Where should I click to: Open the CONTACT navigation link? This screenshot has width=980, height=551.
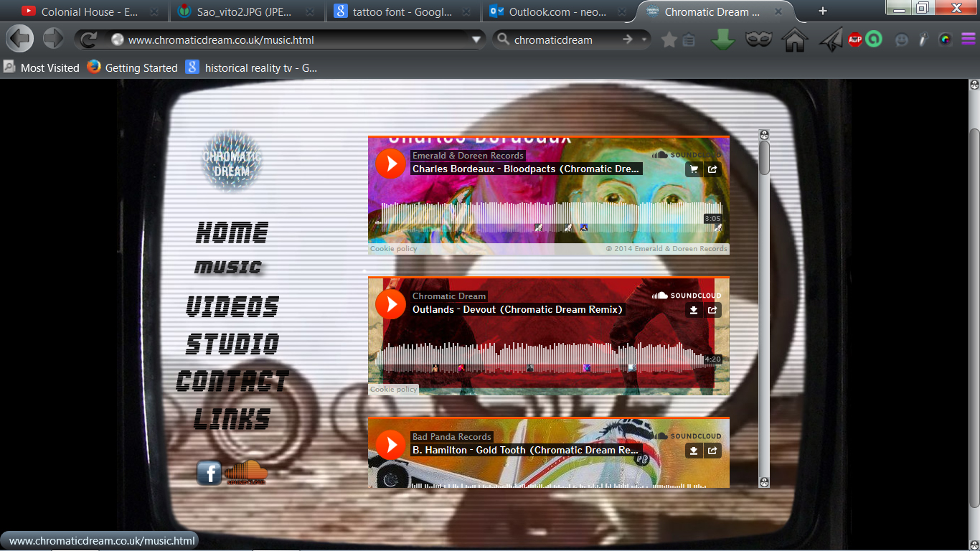click(x=232, y=381)
